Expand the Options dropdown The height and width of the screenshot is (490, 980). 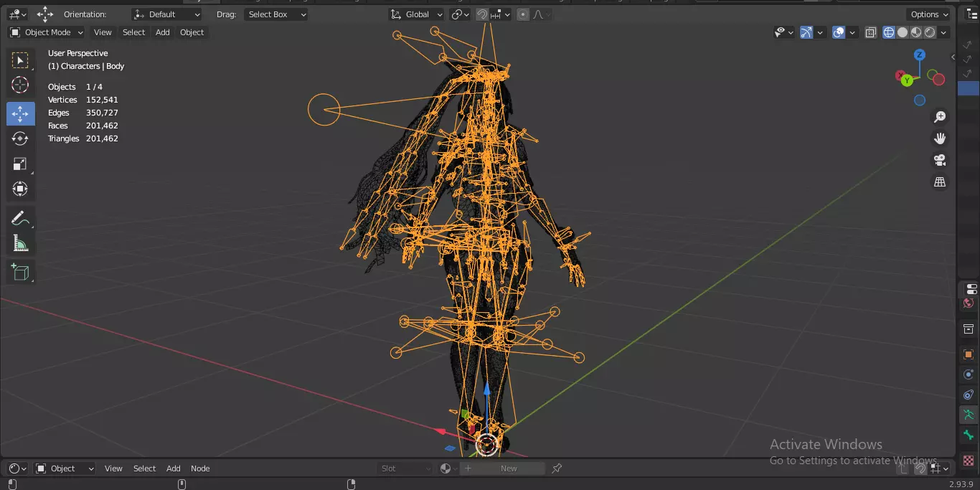pyautogui.click(x=929, y=14)
